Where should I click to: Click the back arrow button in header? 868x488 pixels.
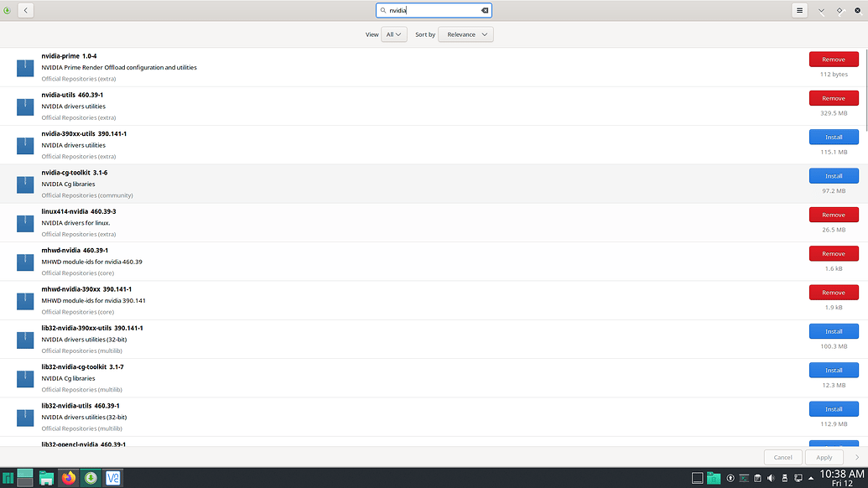point(25,11)
